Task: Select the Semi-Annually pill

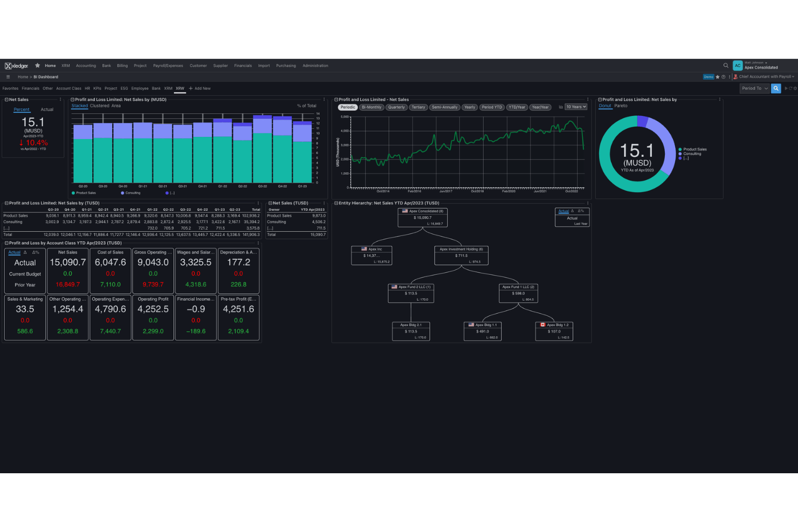Action: tap(445, 107)
